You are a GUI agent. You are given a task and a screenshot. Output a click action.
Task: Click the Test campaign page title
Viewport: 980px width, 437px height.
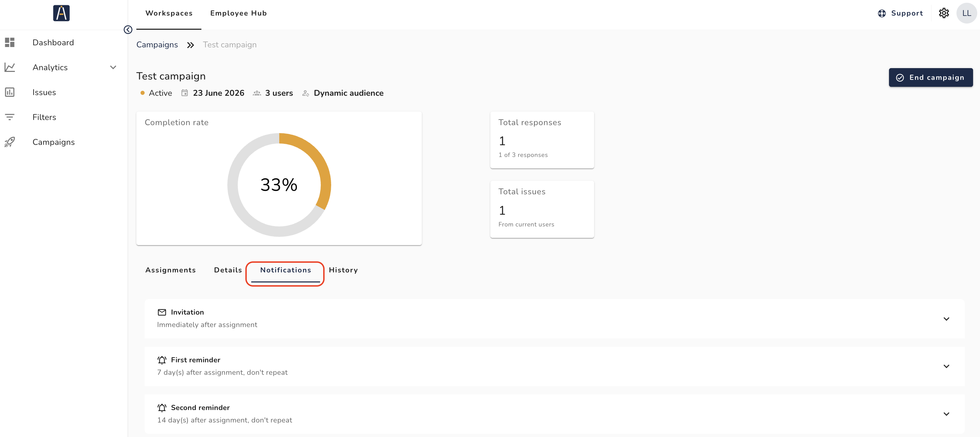coord(171,76)
